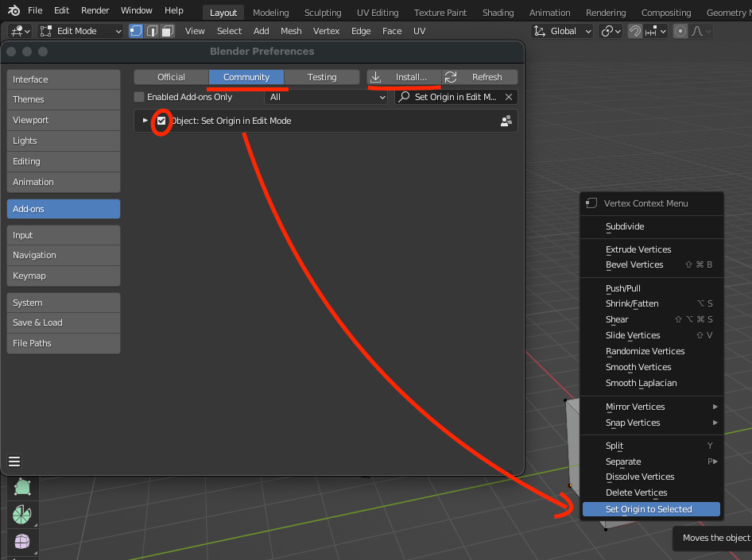Select the Poly Build tool
The width and height of the screenshot is (752, 560).
coord(22,487)
